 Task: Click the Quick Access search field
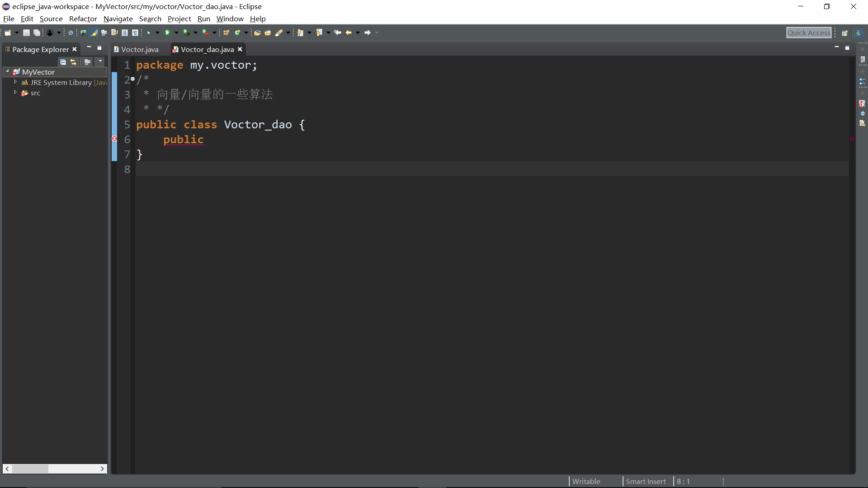[x=808, y=33]
